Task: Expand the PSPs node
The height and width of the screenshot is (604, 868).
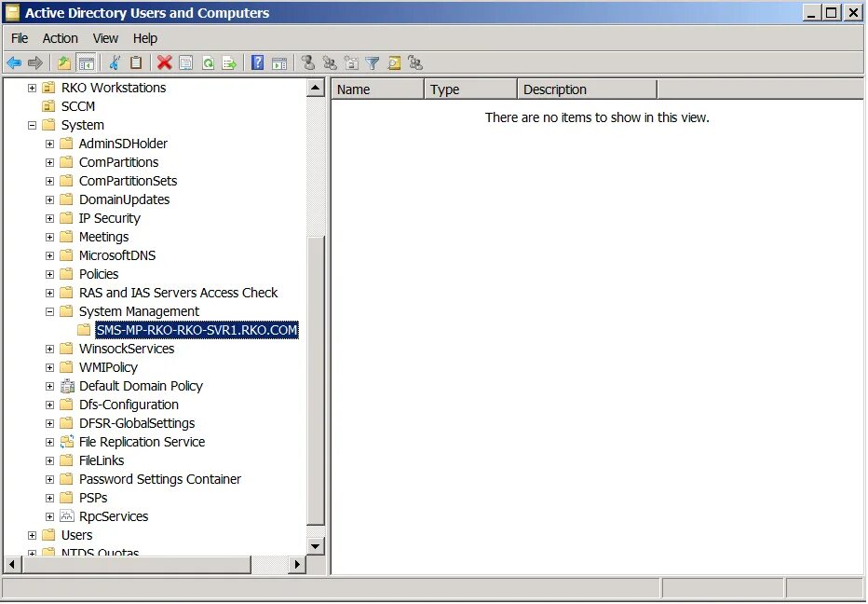Action: (49, 498)
